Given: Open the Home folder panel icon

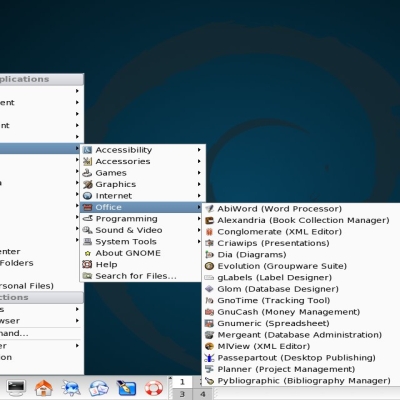Looking at the screenshot, I should (44, 388).
